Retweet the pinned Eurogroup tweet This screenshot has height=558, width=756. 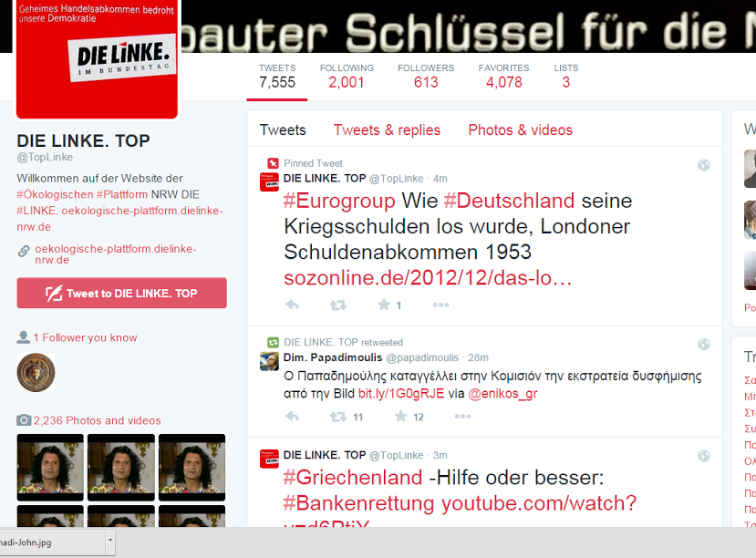click(x=338, y=305)
